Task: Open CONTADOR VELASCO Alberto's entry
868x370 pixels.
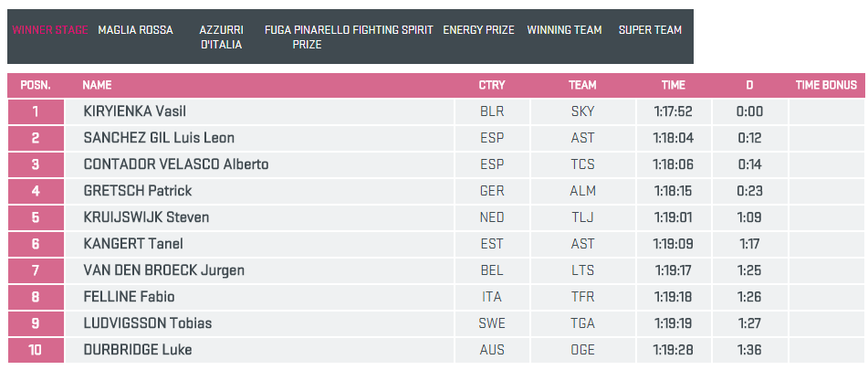Action: 175,164
